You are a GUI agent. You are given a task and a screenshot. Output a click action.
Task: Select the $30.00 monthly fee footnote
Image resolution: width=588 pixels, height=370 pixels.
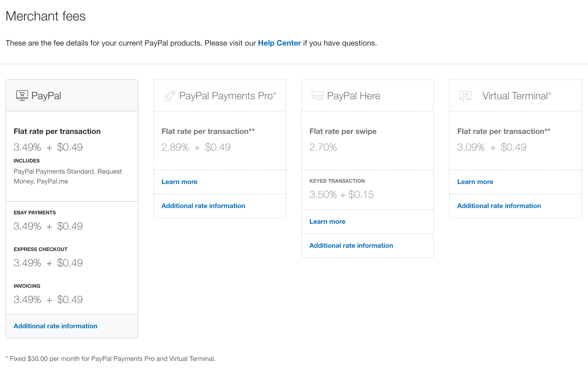[x=111, y=358]
